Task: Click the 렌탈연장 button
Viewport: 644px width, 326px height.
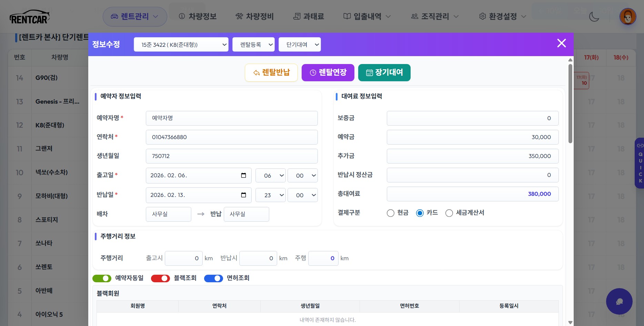Action: 328,73
